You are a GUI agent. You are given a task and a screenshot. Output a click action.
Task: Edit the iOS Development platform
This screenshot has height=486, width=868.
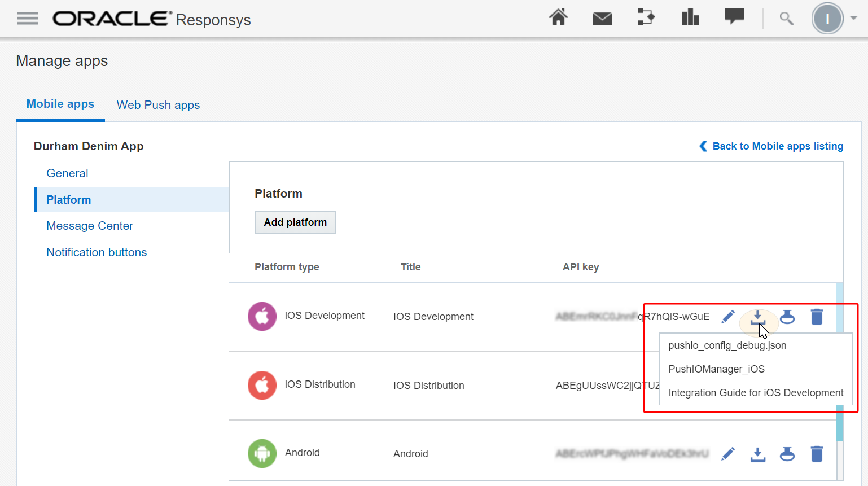click(x=728, y=317)
